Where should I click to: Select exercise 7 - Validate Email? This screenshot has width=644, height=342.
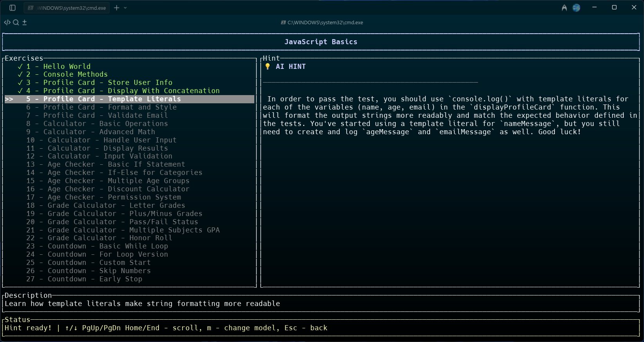130,115
